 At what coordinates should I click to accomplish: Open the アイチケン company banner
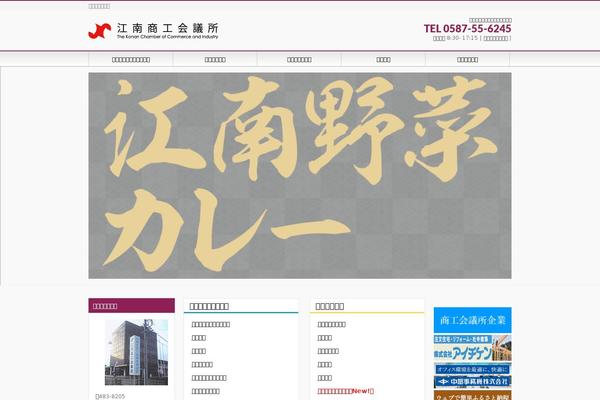(473, 348)
